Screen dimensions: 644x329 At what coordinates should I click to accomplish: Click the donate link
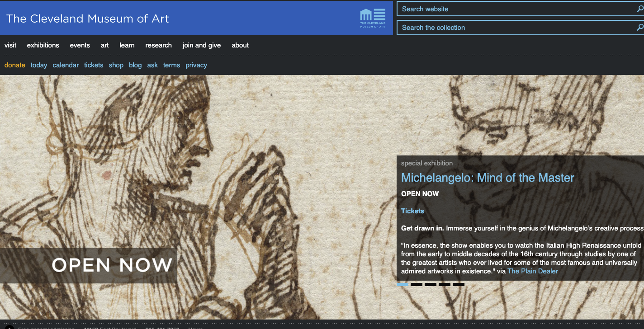coord(15,65)
